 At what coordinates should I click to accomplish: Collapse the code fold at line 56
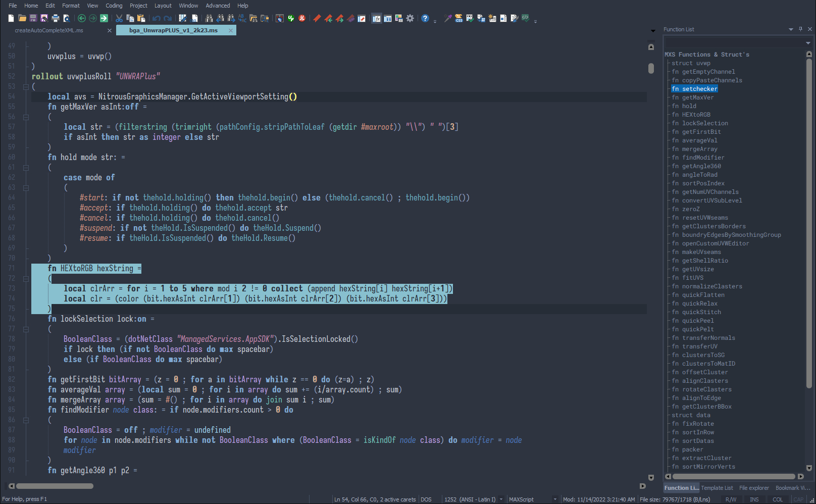(x=26, y=117)
